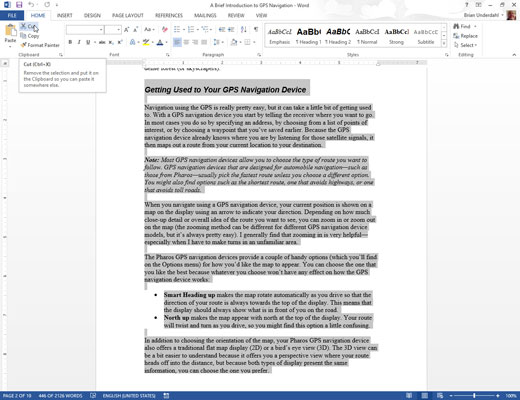Open Ribbon Display Options
Screen dimensions: 520x400
(478, 5)
